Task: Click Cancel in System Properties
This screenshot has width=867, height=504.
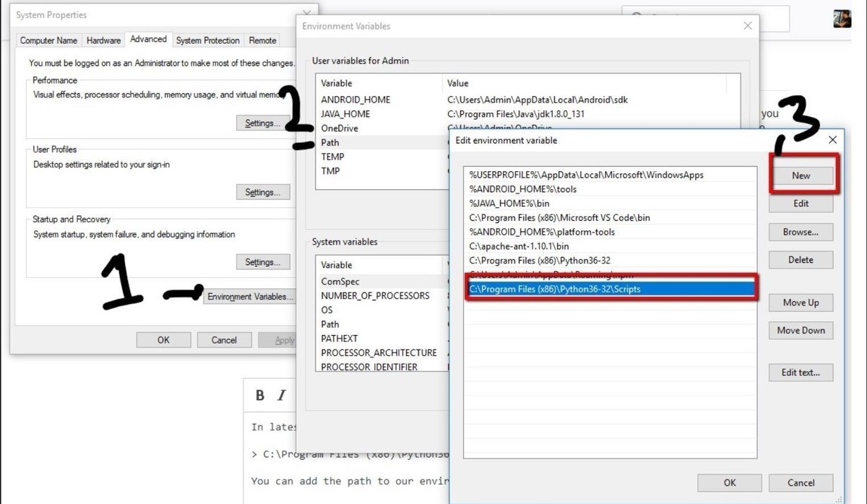Action: point(224,340)
